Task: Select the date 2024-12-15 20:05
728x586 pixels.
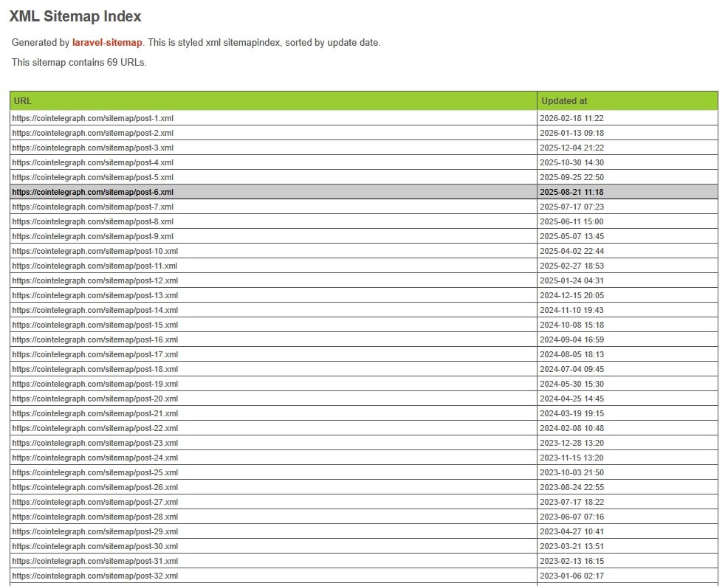Action: (571, 295)
